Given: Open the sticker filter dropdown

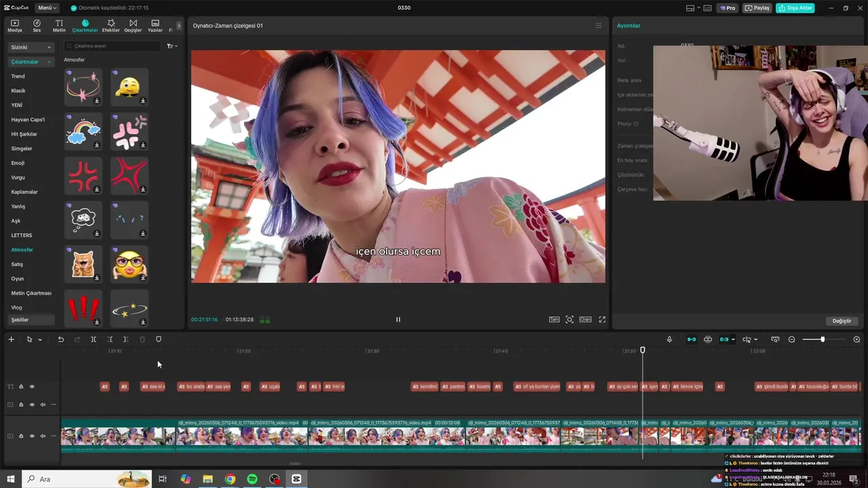Looking at the screenshot, I should pos(172,46).
